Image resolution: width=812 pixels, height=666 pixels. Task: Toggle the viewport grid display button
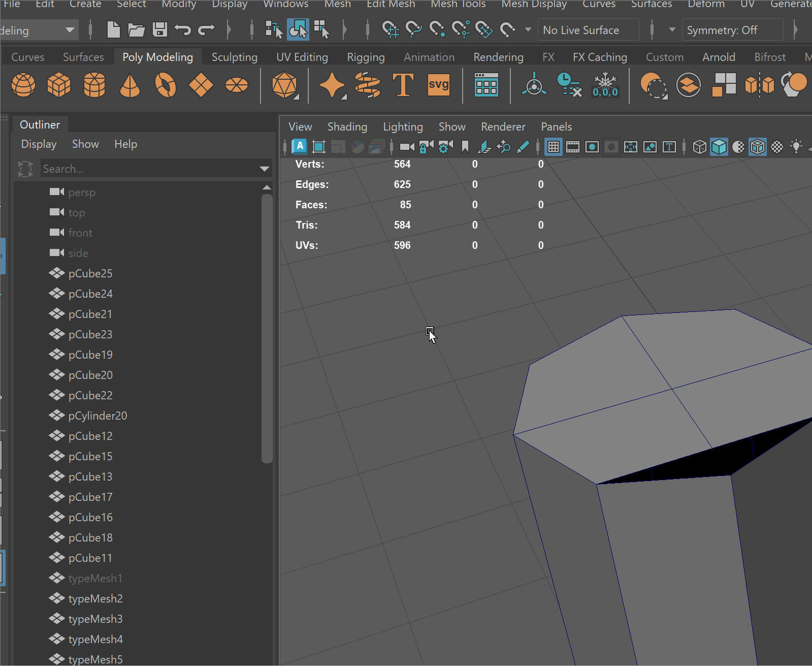(x=554, y=147)
